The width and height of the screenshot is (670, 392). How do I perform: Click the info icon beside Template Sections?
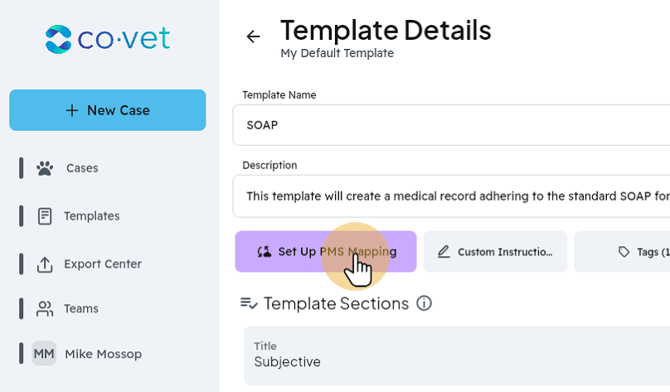tap(424, 303)
